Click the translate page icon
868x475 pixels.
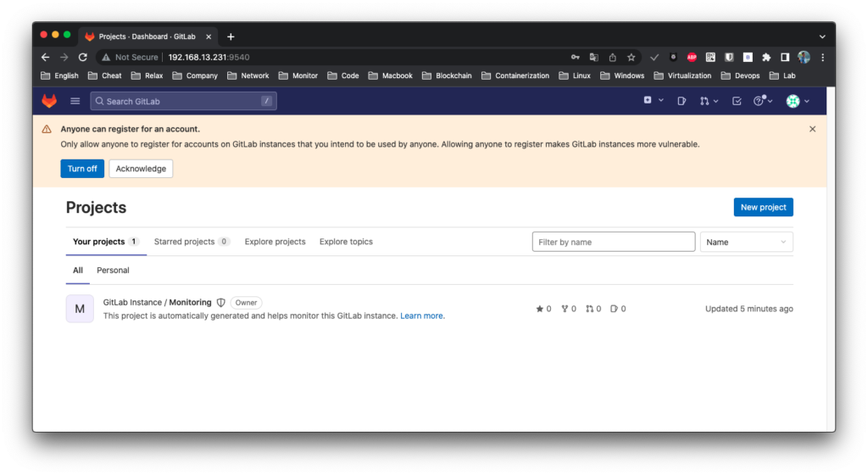pyautogui.click(x=594, y=57)
